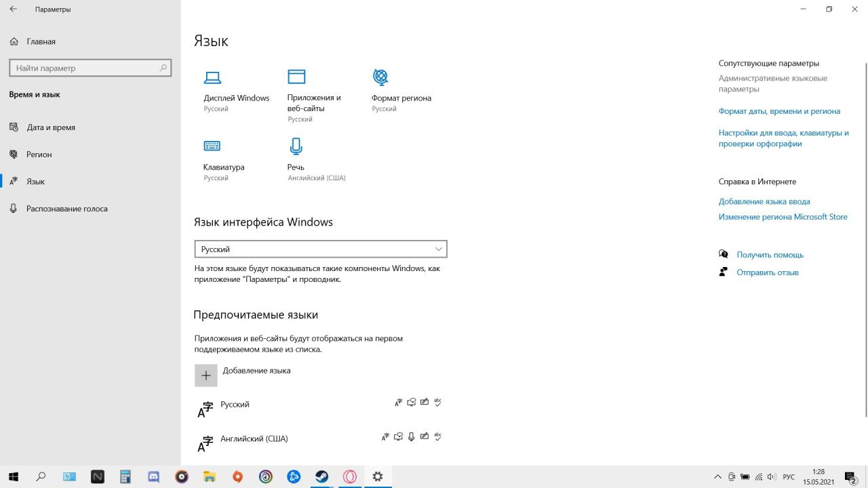Screen dimensions: 868x488
Task: Click the Отправить отзыв person icon
Action: click(723, 272)
